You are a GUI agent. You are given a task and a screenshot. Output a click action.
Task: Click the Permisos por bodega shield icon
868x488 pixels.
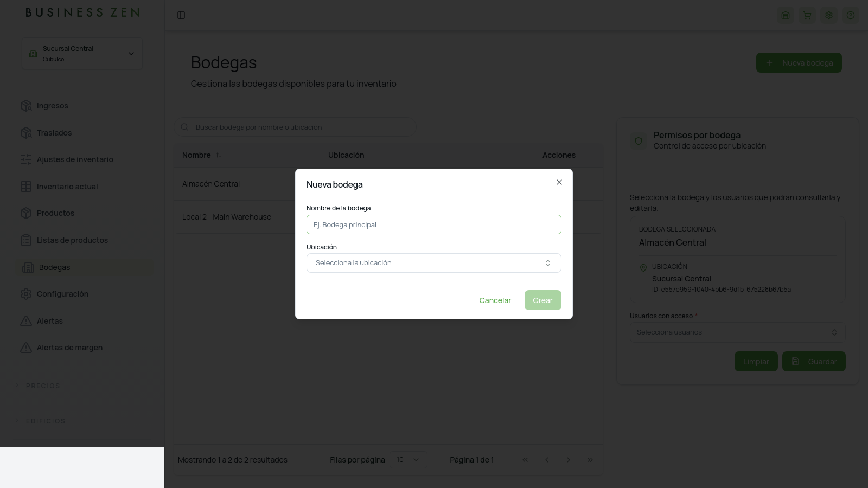point(639,141)
